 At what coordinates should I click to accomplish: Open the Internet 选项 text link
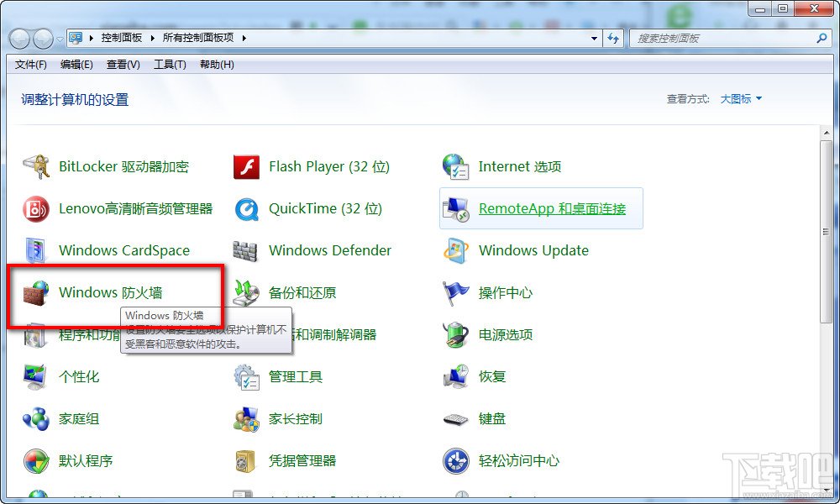tap(520, 166)
